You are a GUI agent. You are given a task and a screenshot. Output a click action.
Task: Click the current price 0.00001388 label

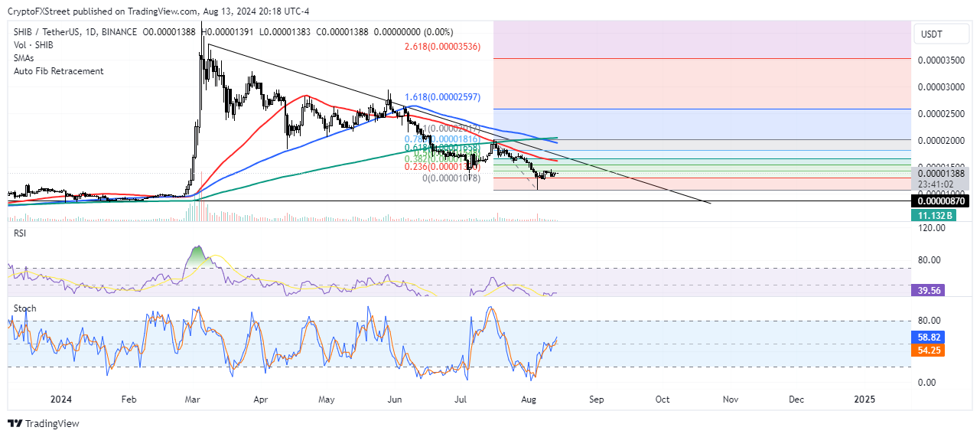940,174
